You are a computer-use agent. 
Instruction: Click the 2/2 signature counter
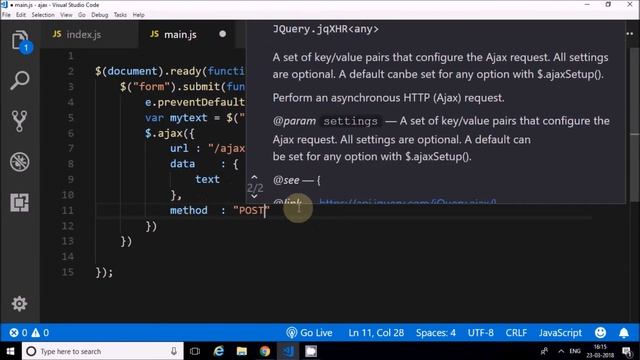(x=255, y=188)
